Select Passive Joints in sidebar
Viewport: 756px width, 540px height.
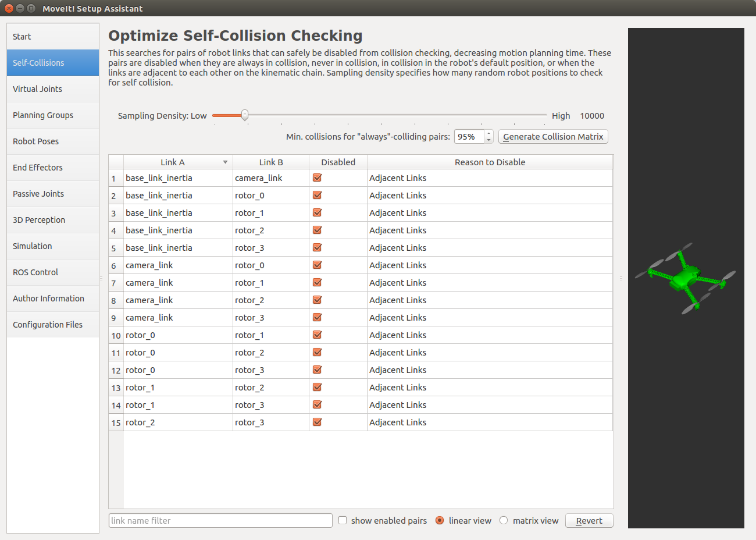[x=53, y=194]
